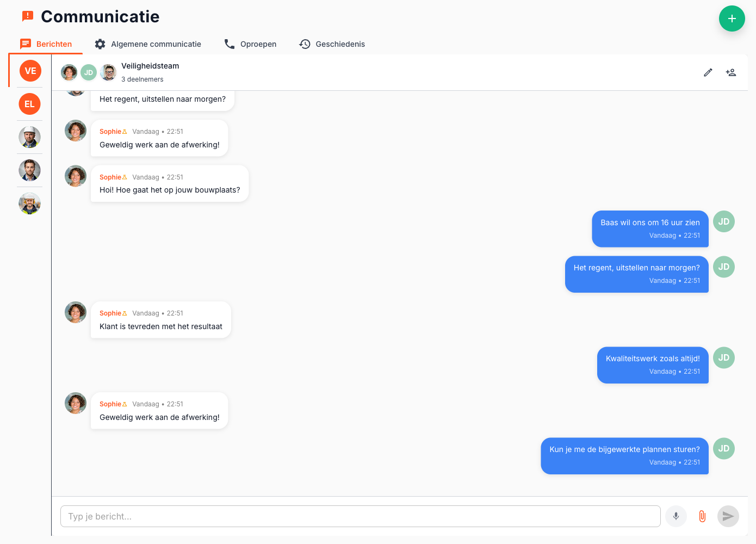Viewport: 756px width, 544px height.
Task: Open the Berichten tab
Action: click(x=46, y=44)
